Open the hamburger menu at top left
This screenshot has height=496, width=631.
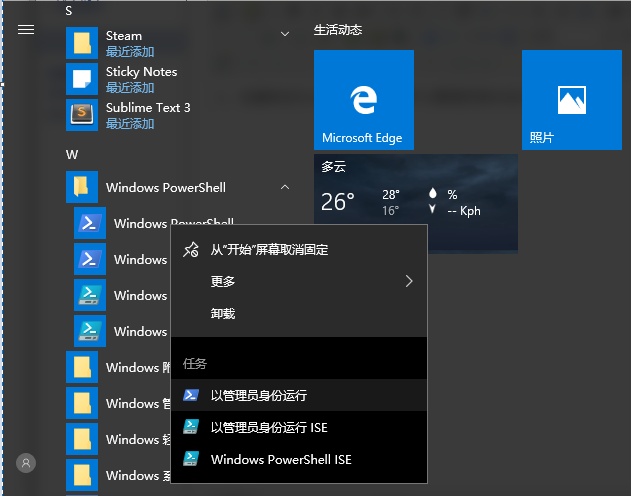coord(26,29)
